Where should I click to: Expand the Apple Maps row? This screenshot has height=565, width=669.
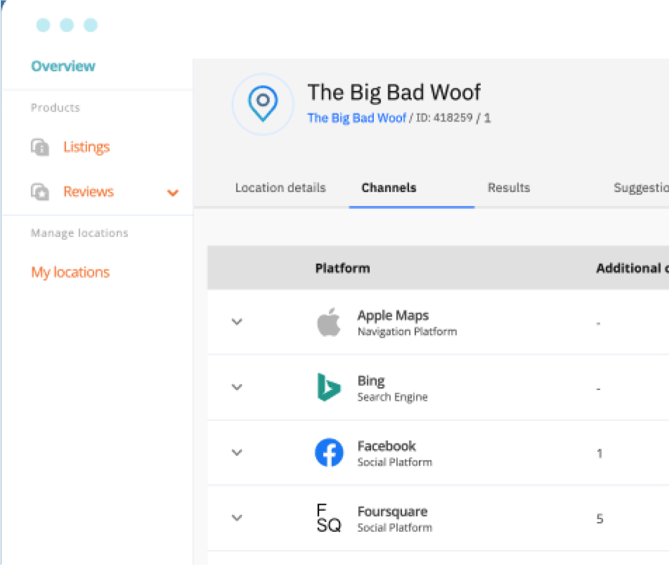click(237, 322)
